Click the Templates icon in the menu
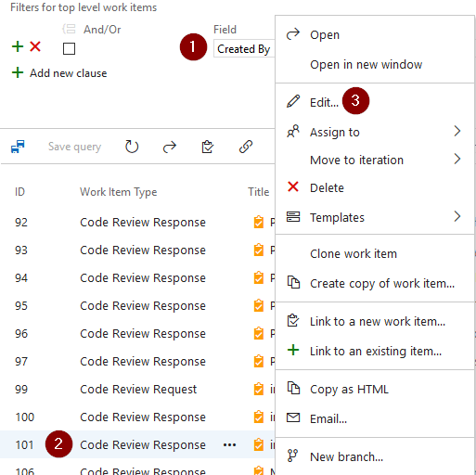This screenshot has width=476, height=475. click(293, 217)
